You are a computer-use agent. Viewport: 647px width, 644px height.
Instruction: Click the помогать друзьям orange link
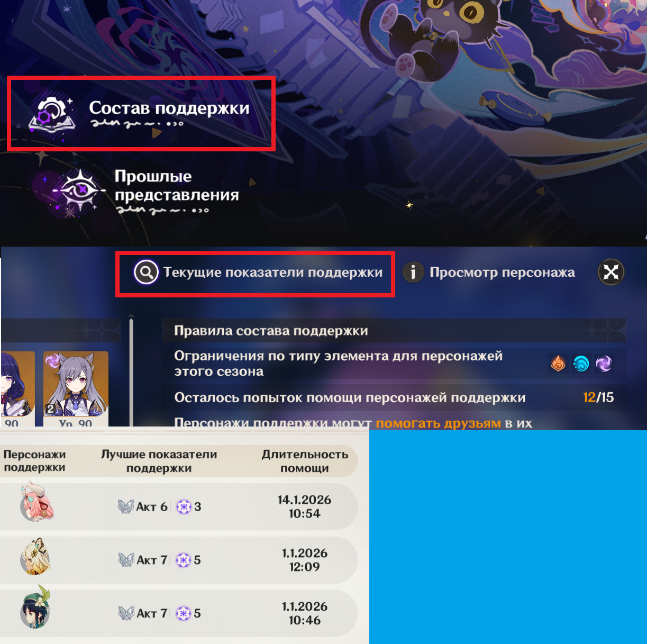tap(438, 423)
